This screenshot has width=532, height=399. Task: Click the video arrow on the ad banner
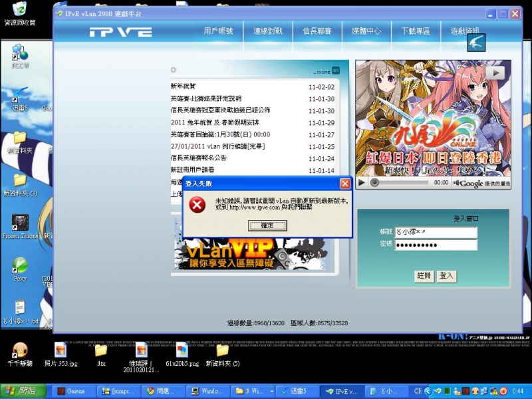(495, 72)
